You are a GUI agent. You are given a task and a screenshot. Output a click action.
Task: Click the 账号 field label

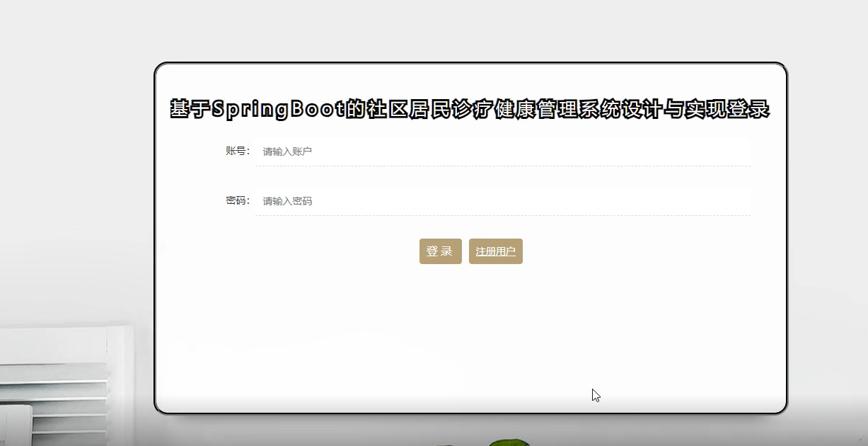coord(236,150)
